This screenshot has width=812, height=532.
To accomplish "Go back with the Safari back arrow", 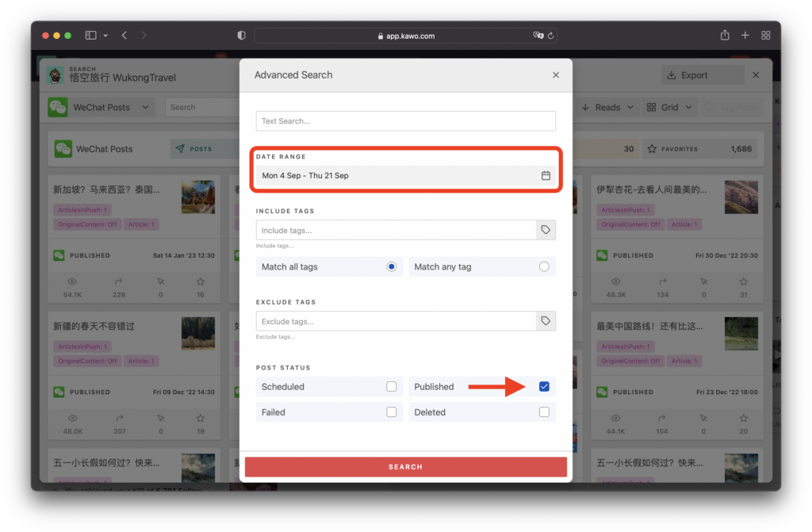I will [x=124, y=35].
